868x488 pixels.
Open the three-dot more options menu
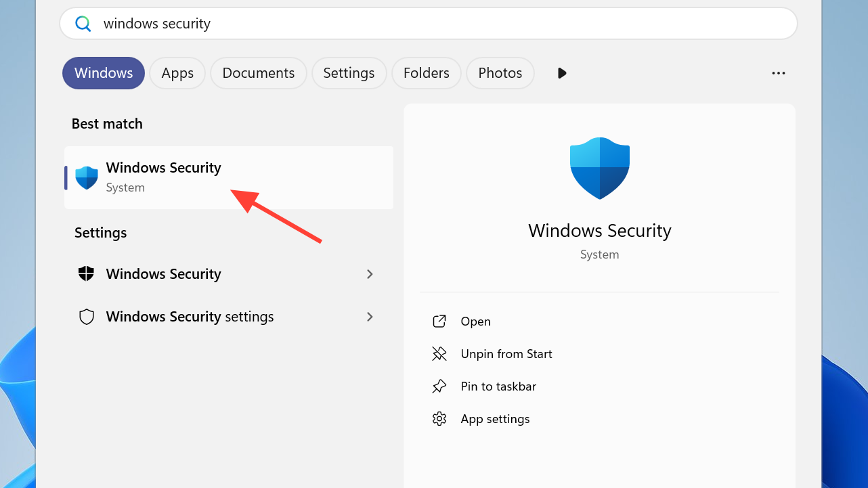pos(779,73)
